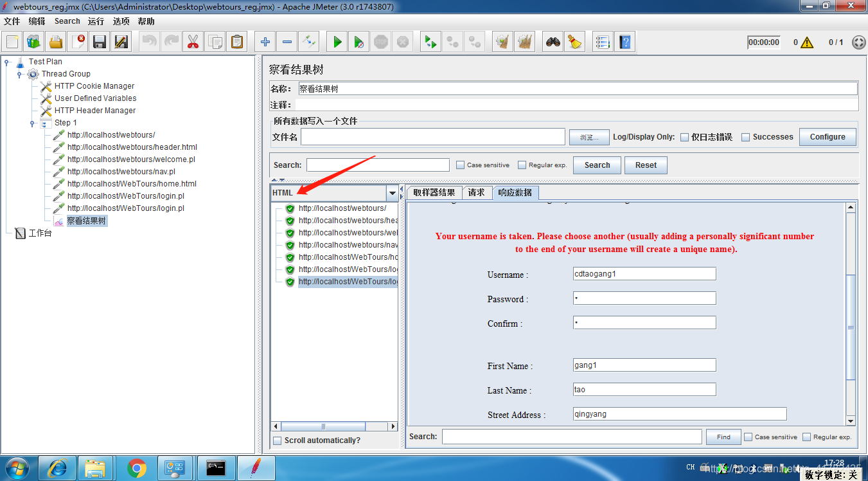Open the Search menu
The image size is (868, 481).
[x=67, y=21]
